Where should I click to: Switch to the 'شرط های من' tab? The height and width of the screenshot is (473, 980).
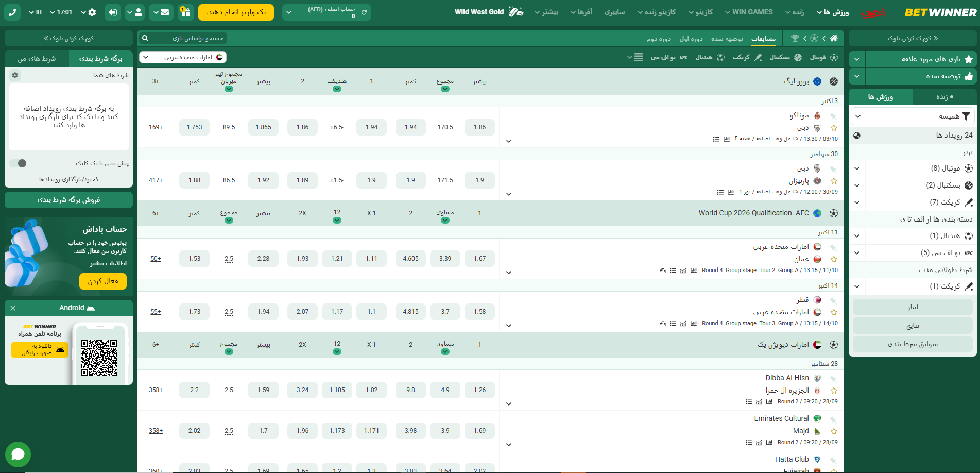click(x=37, y=59)
